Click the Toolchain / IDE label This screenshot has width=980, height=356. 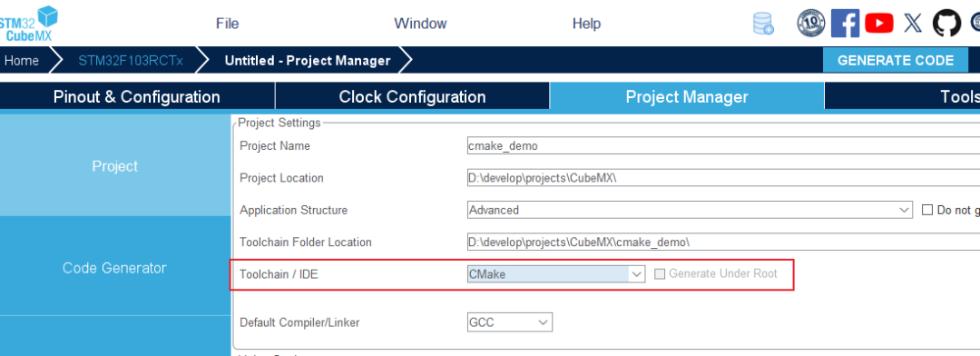tap(279, 274)
